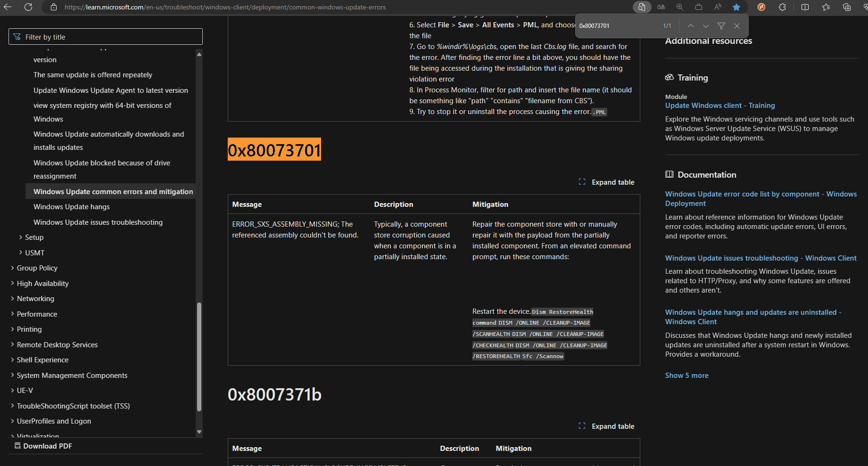Expand the Performance section
This screenshot has height=466, width=868.
[33, 314]
